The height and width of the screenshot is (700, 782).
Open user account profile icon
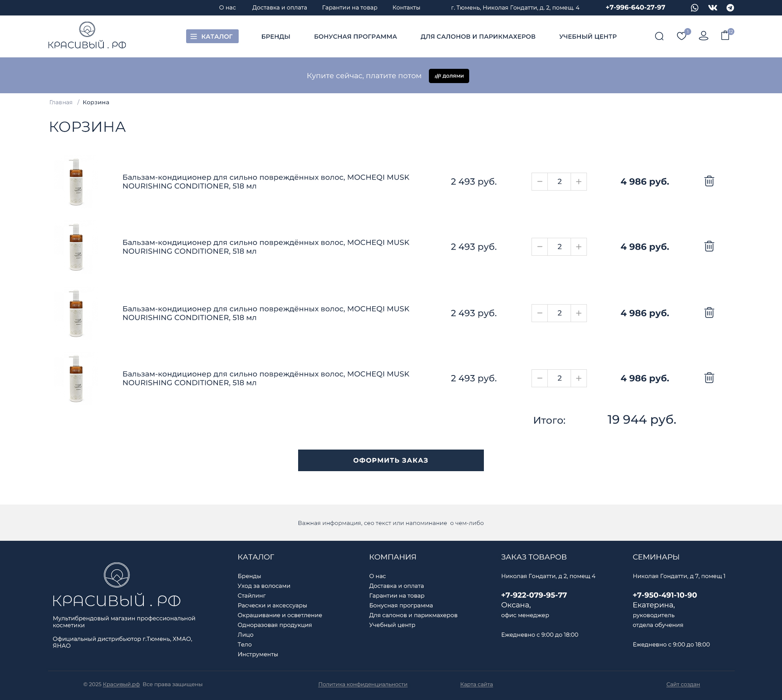pyautogui.click(x=703, y=36)
